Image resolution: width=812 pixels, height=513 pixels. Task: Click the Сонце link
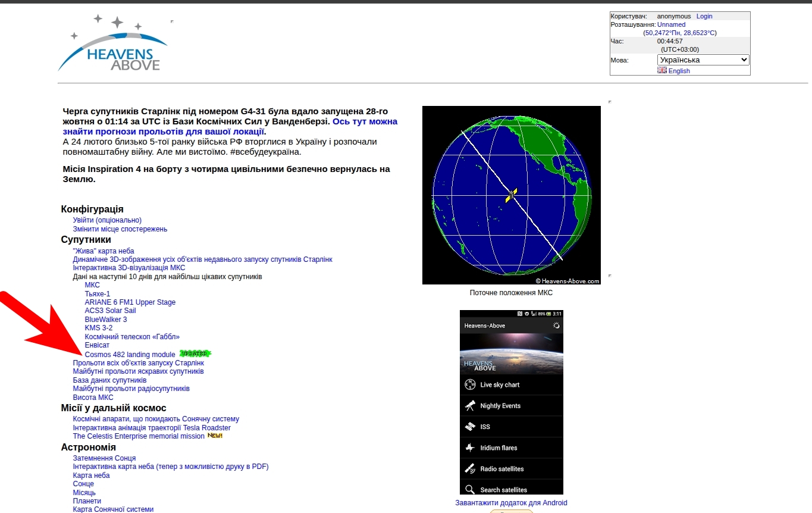[x=83, y=484]
